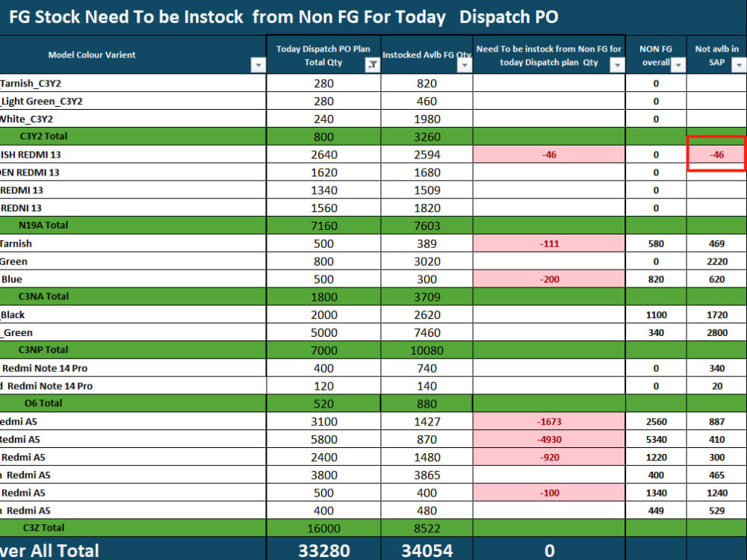Select the 'O6 Total' cell
This screenshot has width=747, height=560.
[132, 403]
